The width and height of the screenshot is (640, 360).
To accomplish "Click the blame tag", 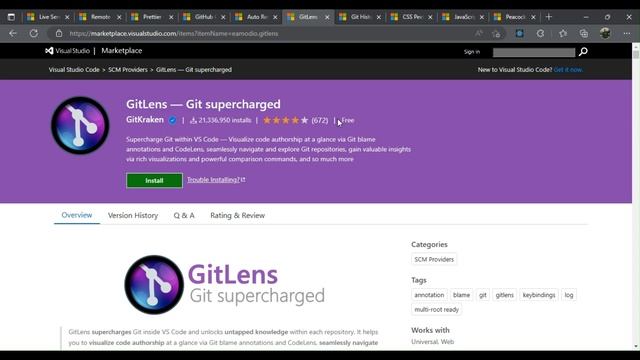I will (461, 295).
